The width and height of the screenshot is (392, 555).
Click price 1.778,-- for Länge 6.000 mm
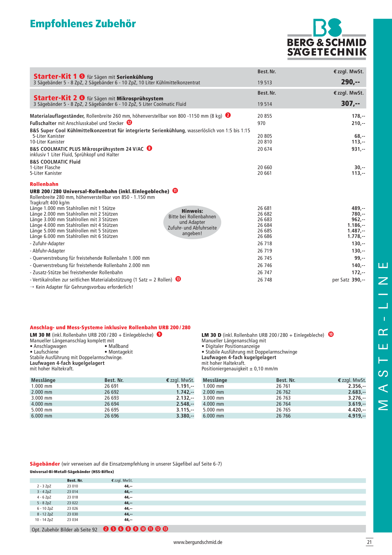[x=356, y=236]
